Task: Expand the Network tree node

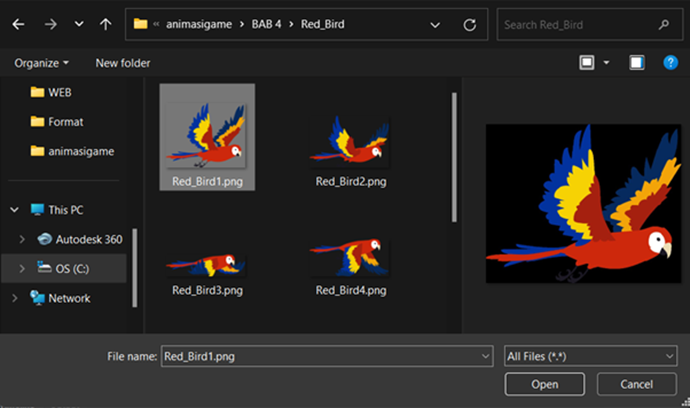Action: click(x=15, y=298)
